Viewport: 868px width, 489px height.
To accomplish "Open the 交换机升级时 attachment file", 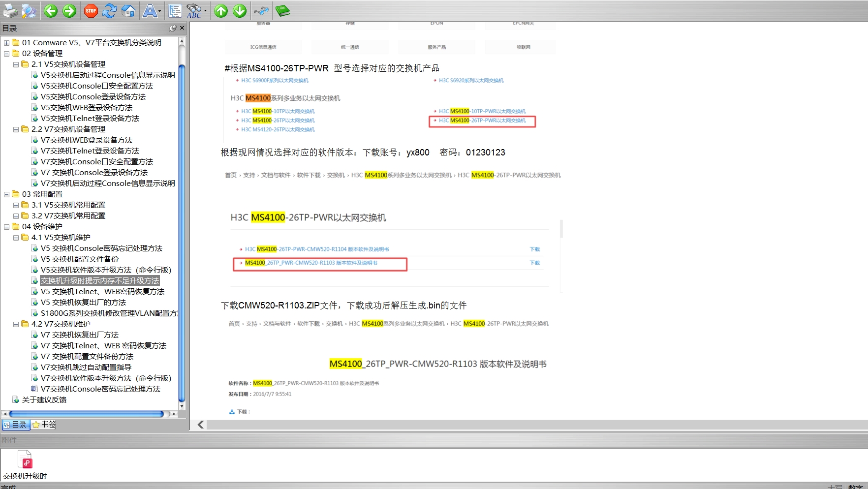I will pyautogui.click(x=25, y=465).
